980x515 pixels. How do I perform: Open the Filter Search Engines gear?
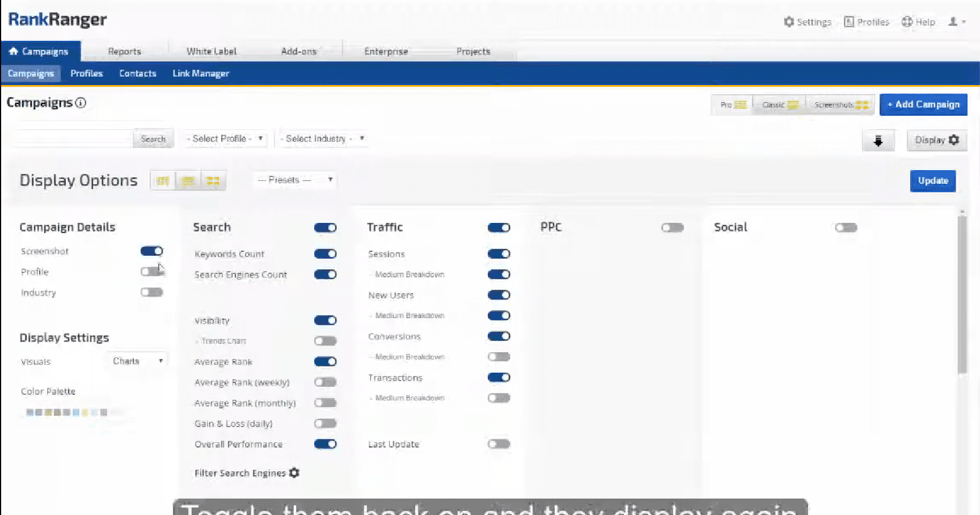point(294,472)
